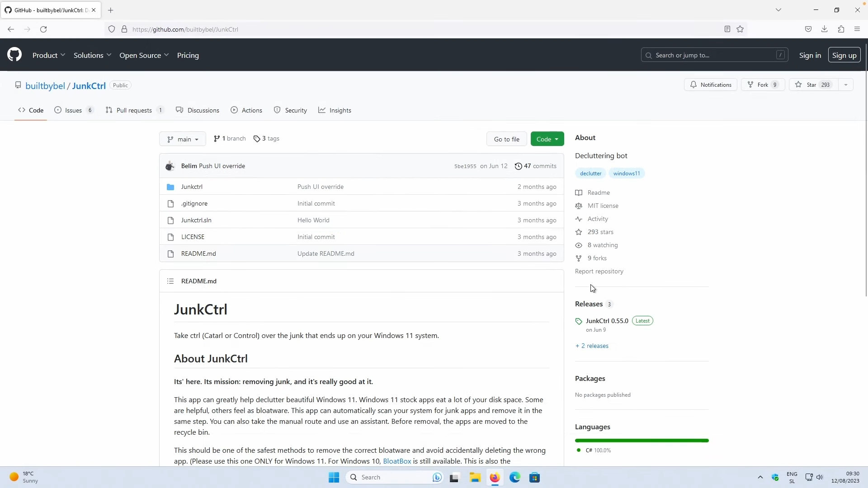Open the green Code dropdown
The image size is (868, 488).
[547, 139]
